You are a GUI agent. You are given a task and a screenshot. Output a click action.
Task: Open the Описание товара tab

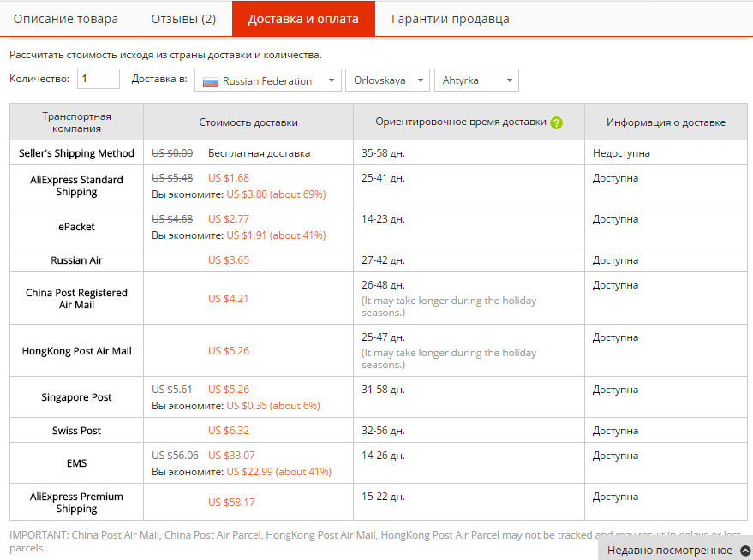point(66,19)
